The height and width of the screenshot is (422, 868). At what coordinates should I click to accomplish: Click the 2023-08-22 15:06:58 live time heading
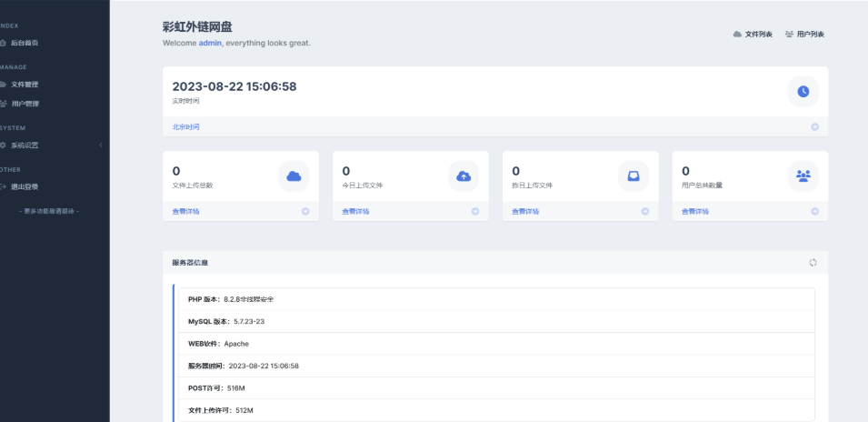point(234,86)
